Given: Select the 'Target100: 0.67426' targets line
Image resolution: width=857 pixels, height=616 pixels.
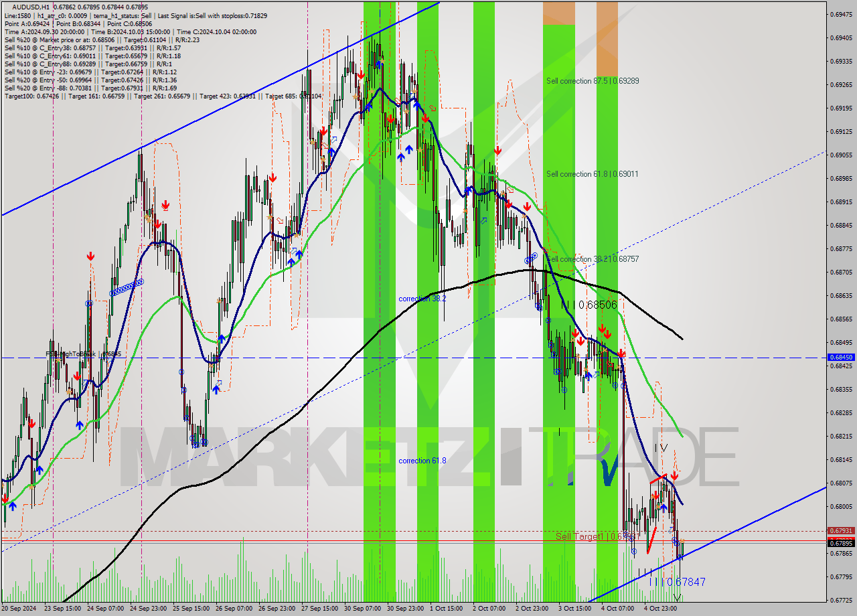Looking at the screenshot, I should 163,96.
